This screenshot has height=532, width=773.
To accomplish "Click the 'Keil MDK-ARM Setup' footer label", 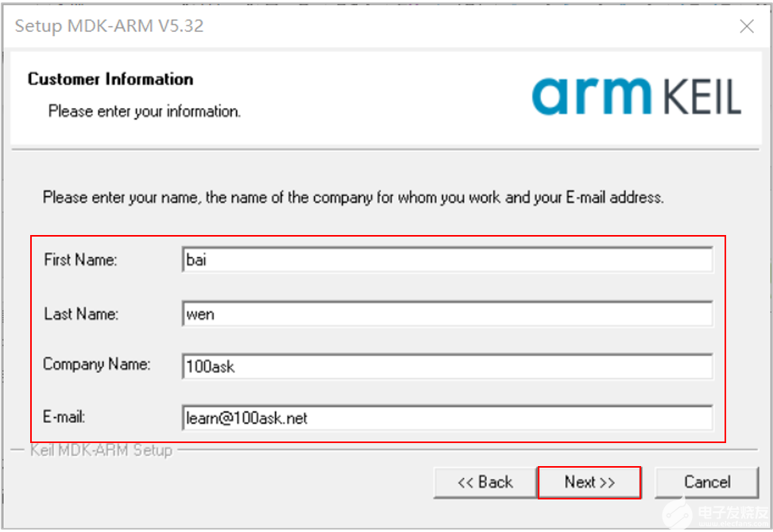I will pos(101,450).
